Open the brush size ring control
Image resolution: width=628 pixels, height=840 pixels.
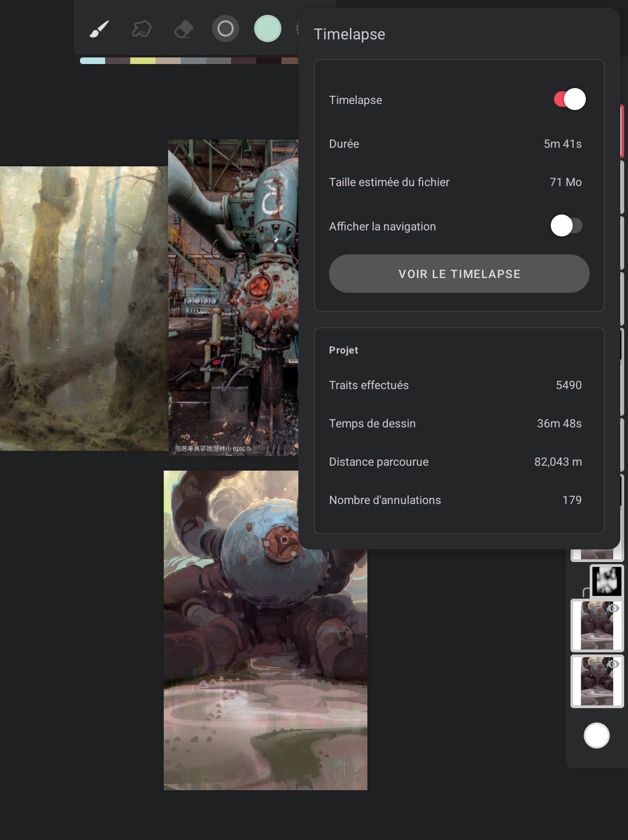pyautogui.click(x=225, y=29)
